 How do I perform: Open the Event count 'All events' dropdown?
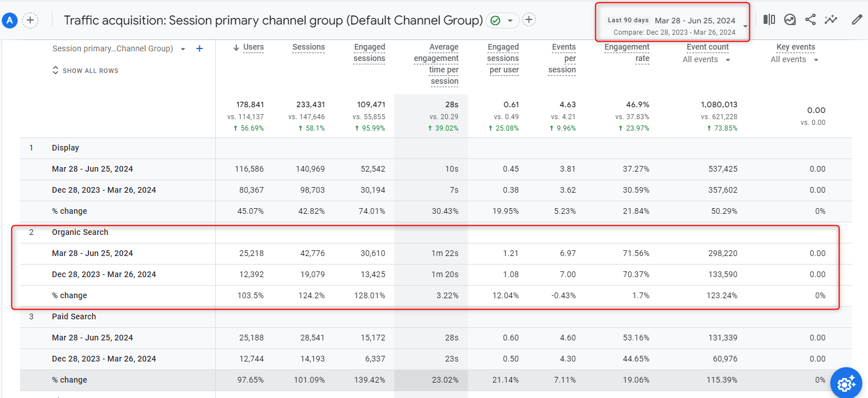pos(706,60)
